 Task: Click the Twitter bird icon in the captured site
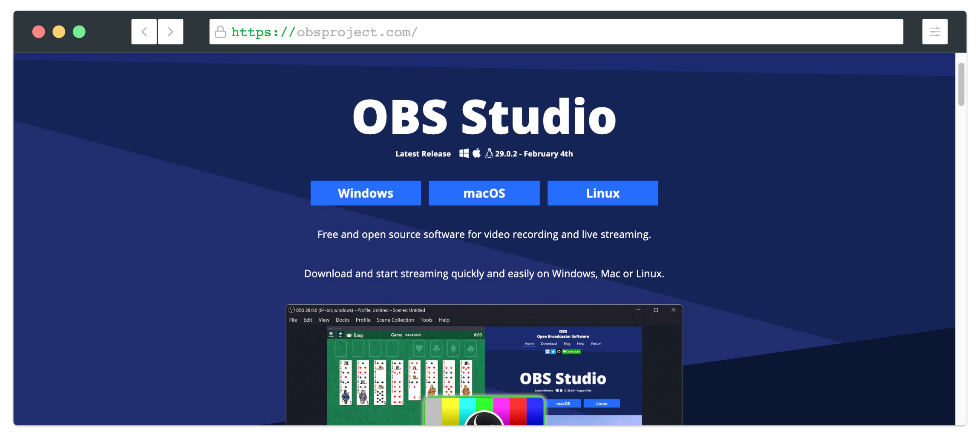tap(553, 352)
